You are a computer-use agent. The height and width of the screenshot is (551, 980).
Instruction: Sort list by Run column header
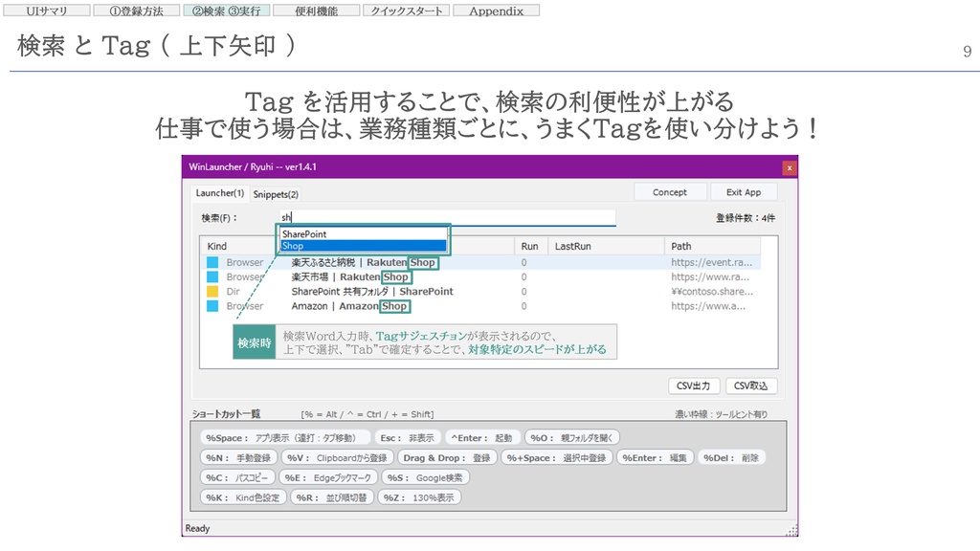(x=529, y=246)
